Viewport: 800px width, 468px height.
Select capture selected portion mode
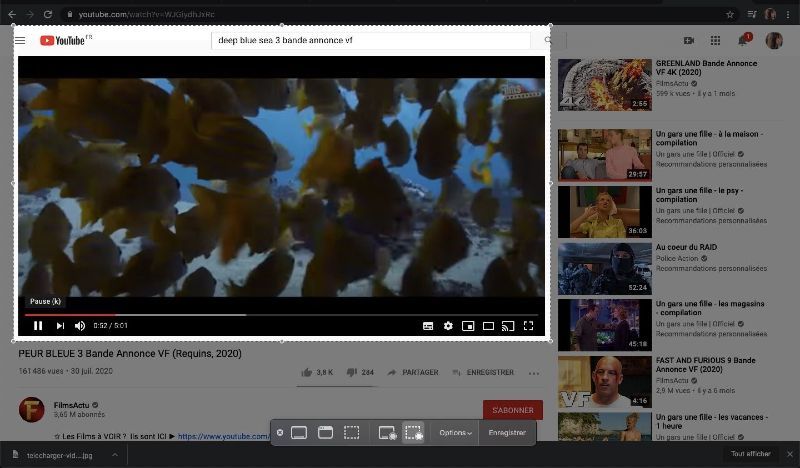point(352,433)
